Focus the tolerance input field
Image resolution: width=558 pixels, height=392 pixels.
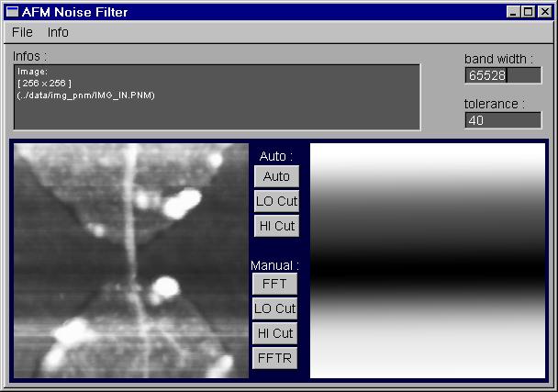pyautogui.click(x=503, y=120)
